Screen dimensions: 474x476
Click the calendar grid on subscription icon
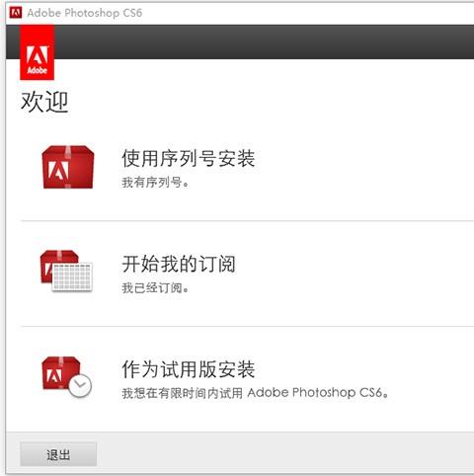[x=72, y=278]
